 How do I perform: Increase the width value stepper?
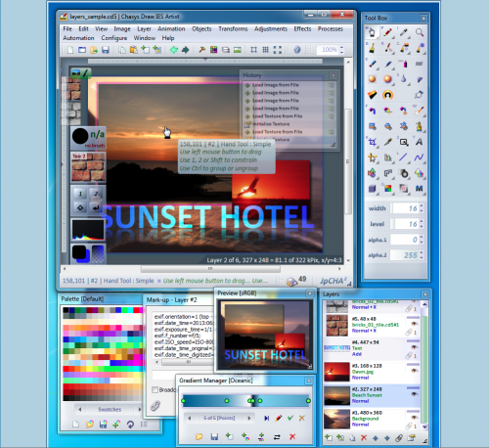point(422,205)
